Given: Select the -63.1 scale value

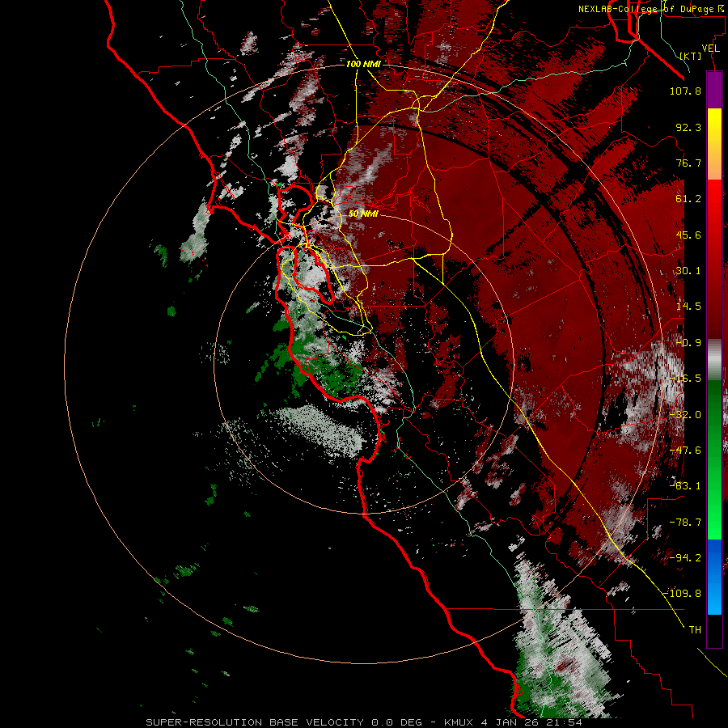Looking at the screenshot, I should (685, 486).
